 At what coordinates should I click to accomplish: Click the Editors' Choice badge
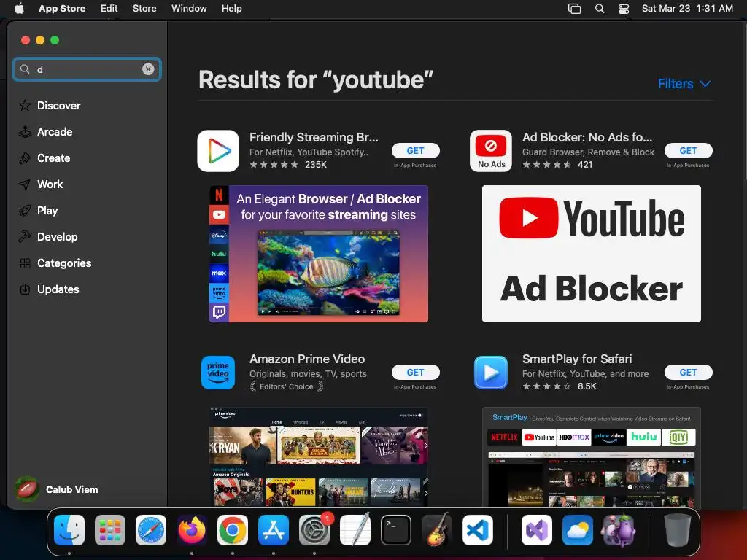[286, 386]
